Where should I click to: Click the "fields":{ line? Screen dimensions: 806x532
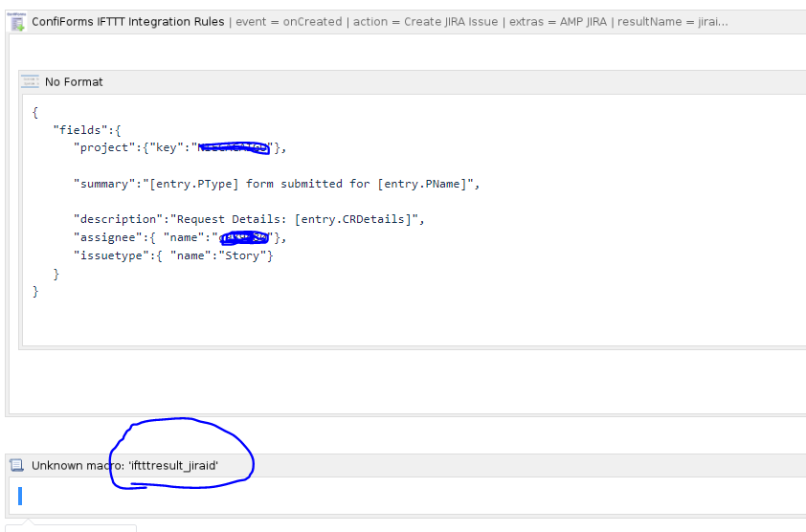[87, 130]
